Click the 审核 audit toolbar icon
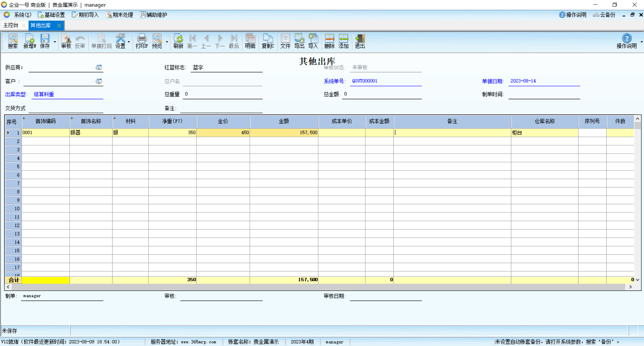 [66, 41]
